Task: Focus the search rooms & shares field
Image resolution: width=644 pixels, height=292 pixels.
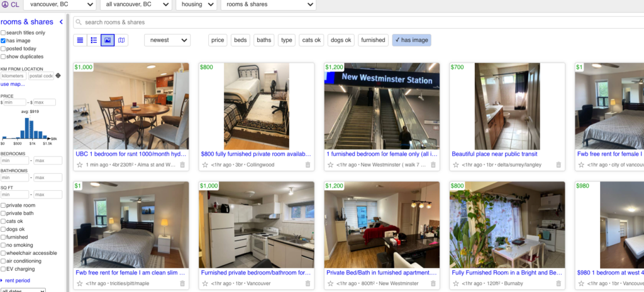Action: point(357,22)
